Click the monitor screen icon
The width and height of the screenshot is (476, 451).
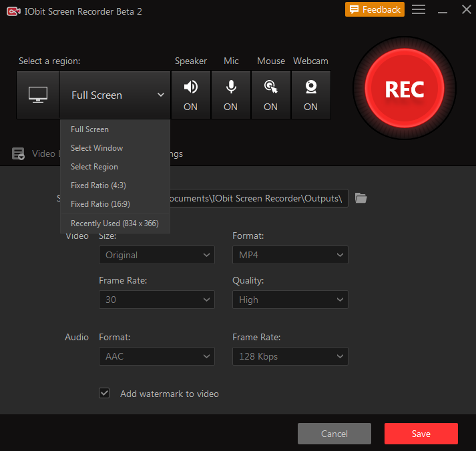[38, 95]
